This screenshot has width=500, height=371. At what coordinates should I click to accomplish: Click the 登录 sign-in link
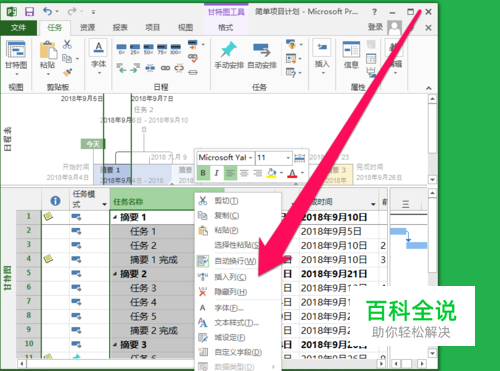375,27
